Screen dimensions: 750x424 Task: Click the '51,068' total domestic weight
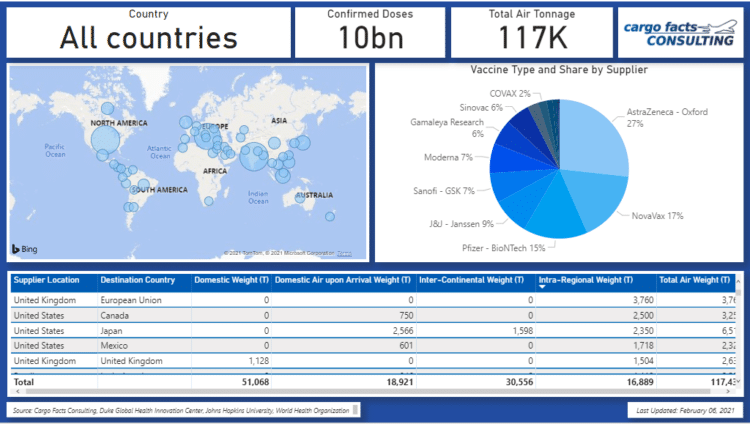click(x=255, y=382)
